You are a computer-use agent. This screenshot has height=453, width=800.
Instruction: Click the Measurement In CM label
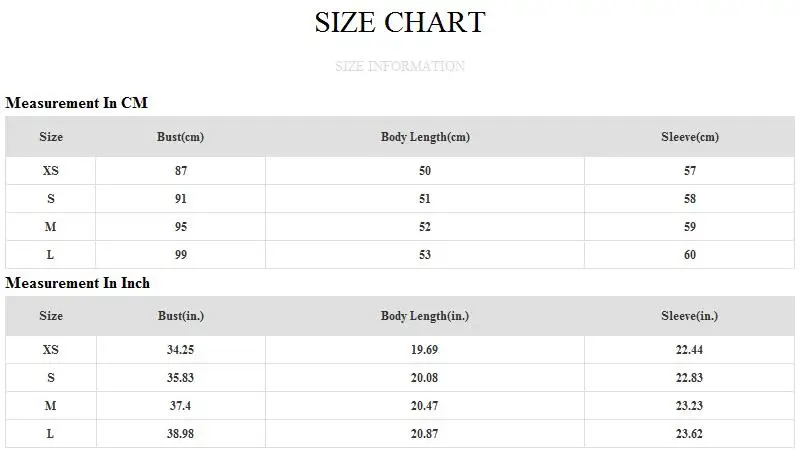point(77,103)
